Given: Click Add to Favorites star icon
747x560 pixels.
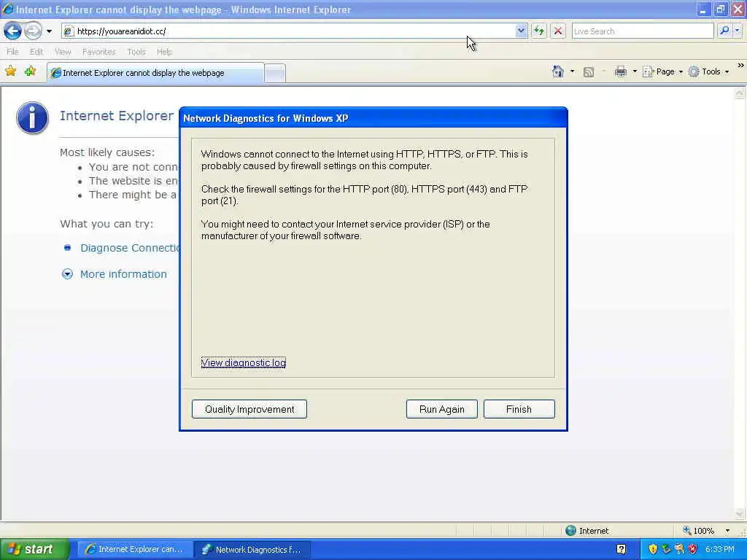Looking at the screenshot, I should (31, 71).
